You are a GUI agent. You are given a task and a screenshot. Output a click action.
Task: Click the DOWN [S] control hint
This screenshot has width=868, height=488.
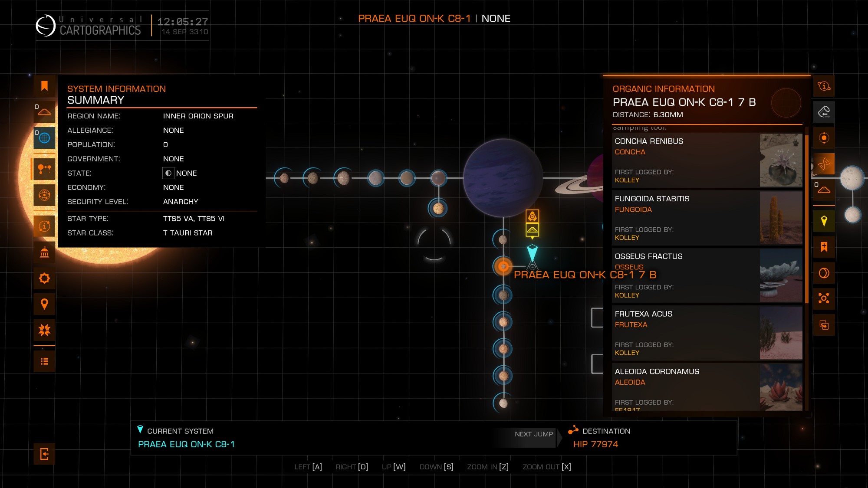tap(436, 467)
